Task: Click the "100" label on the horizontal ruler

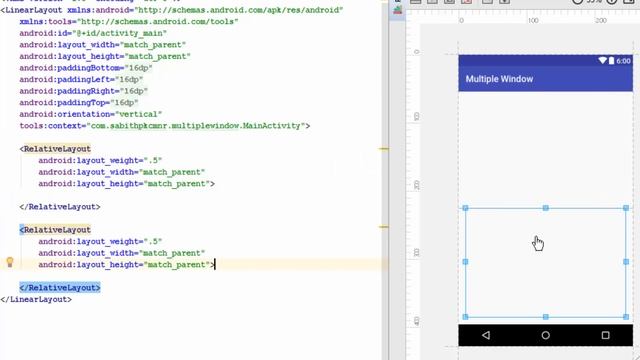Action: pos(533,20)
